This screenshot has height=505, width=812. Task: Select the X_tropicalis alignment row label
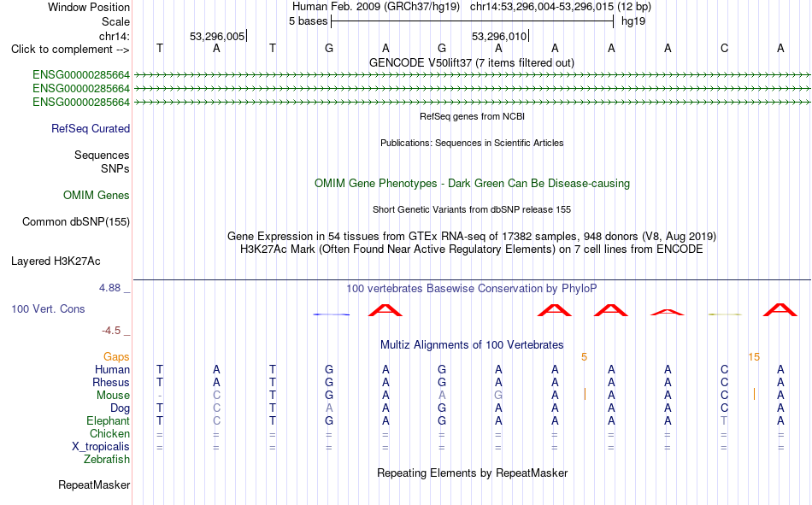101,447
